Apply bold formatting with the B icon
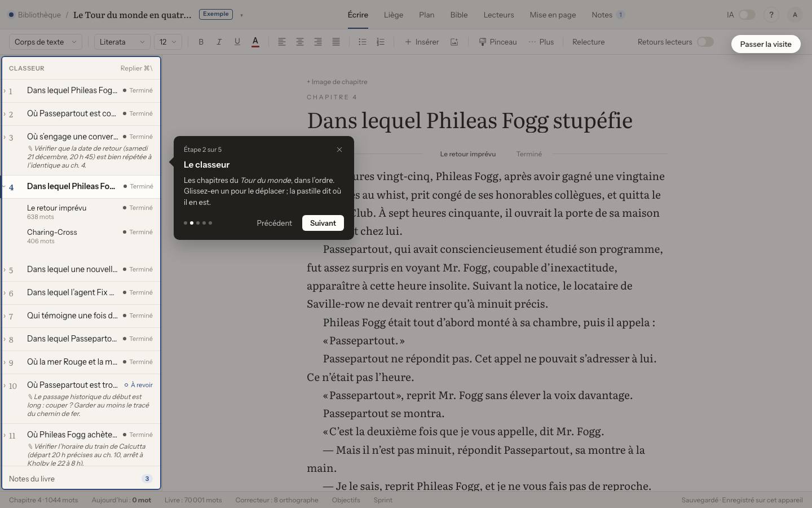812x508 pixels. click(201, 42)
